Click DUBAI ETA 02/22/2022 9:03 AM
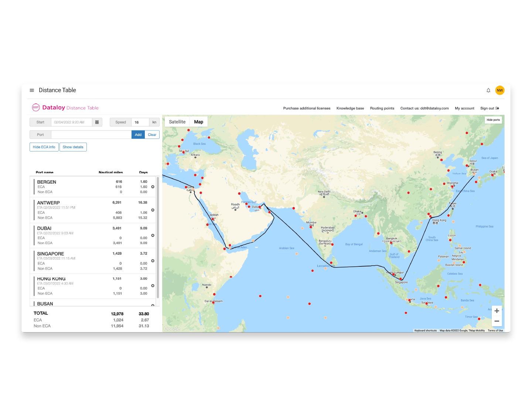 (x=55, y=233)
